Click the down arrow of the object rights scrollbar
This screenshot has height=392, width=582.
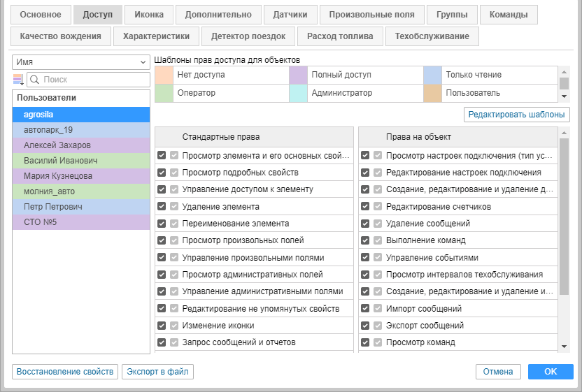564,346
